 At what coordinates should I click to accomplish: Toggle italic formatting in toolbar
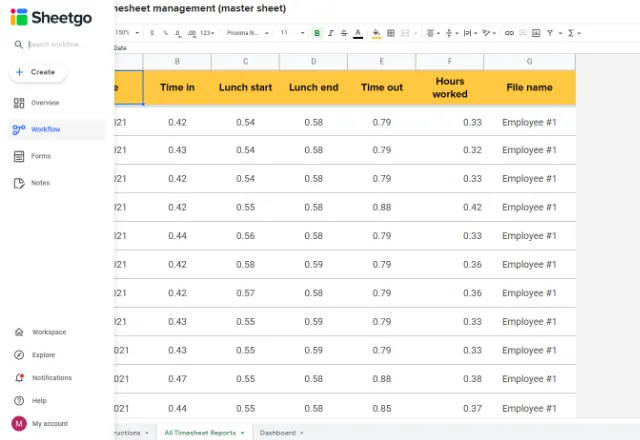331,33
